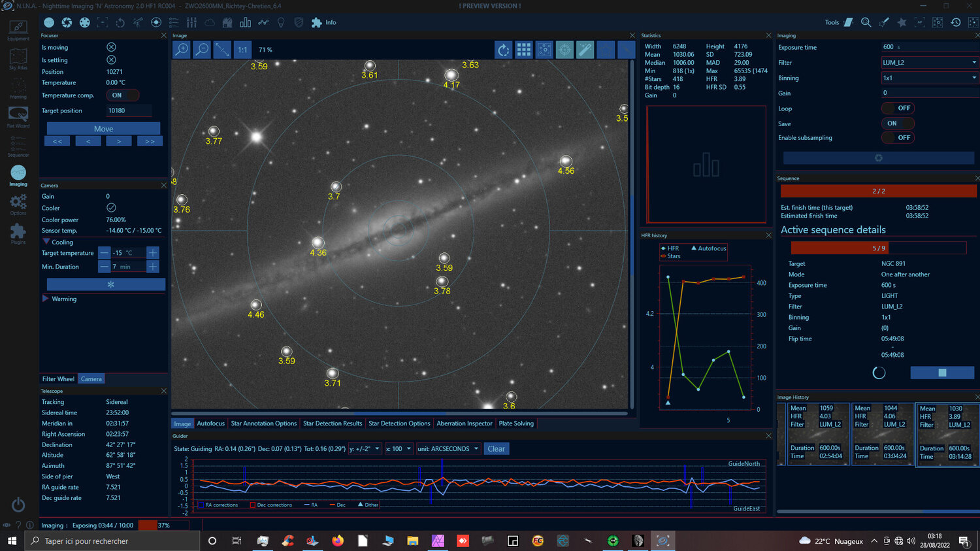980x551 pixels.
Task: Increase the cooling Min. Duration
Action: point(152,267)
